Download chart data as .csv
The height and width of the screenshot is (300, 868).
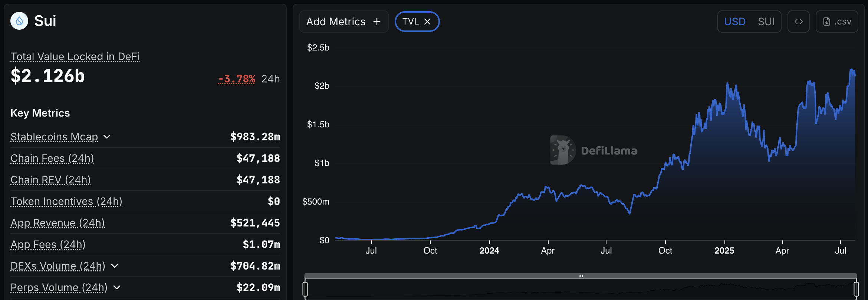[837, 22]
